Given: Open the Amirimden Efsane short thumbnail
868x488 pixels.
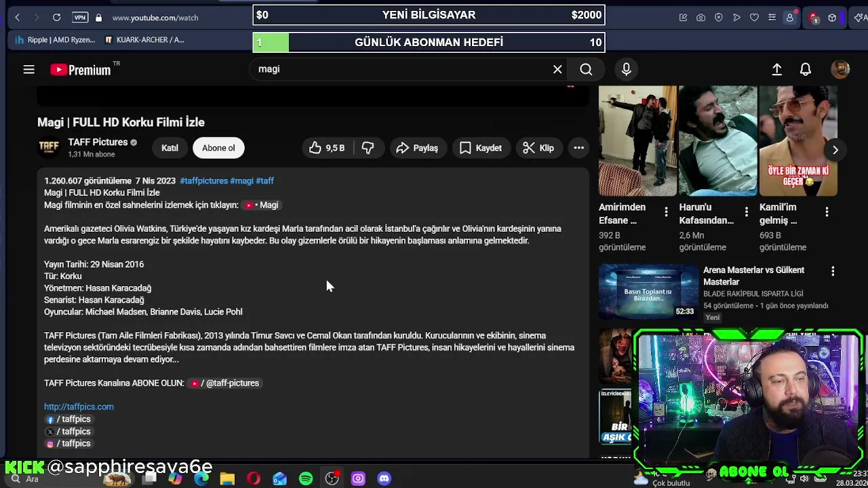Looking at the screenshot, I should point(637,141).
